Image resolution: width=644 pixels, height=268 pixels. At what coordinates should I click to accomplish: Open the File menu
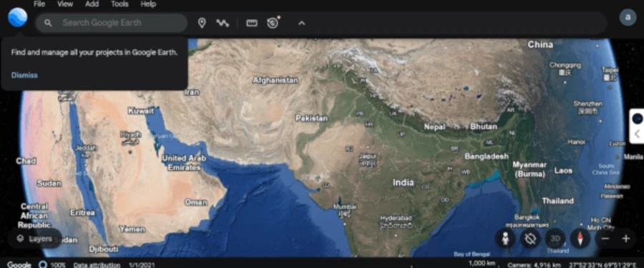tap(39, 4)
